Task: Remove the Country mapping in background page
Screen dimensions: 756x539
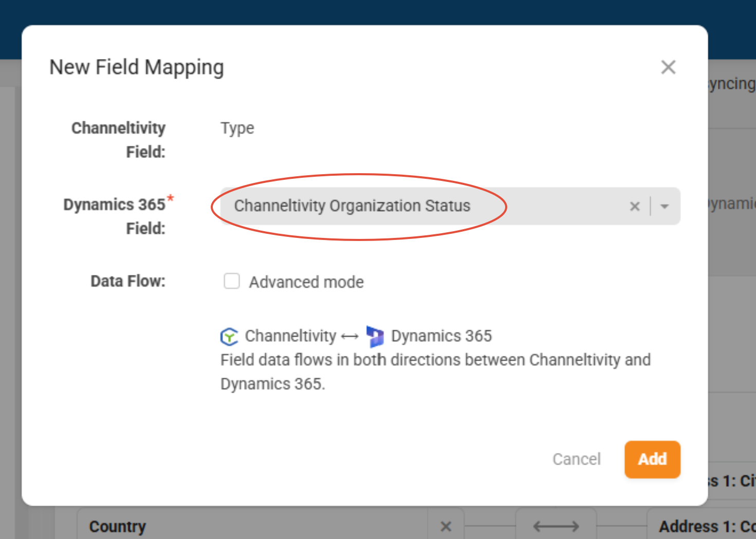Action: [446, 526]
